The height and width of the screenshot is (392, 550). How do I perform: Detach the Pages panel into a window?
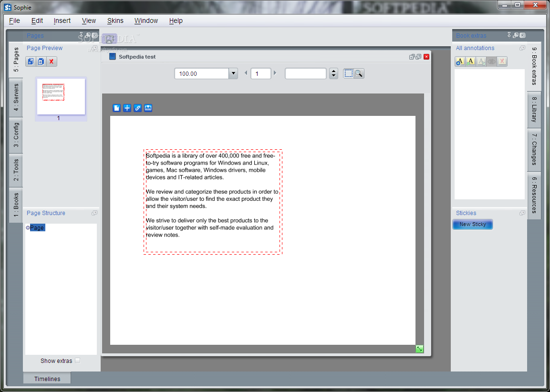coord(88,35)
